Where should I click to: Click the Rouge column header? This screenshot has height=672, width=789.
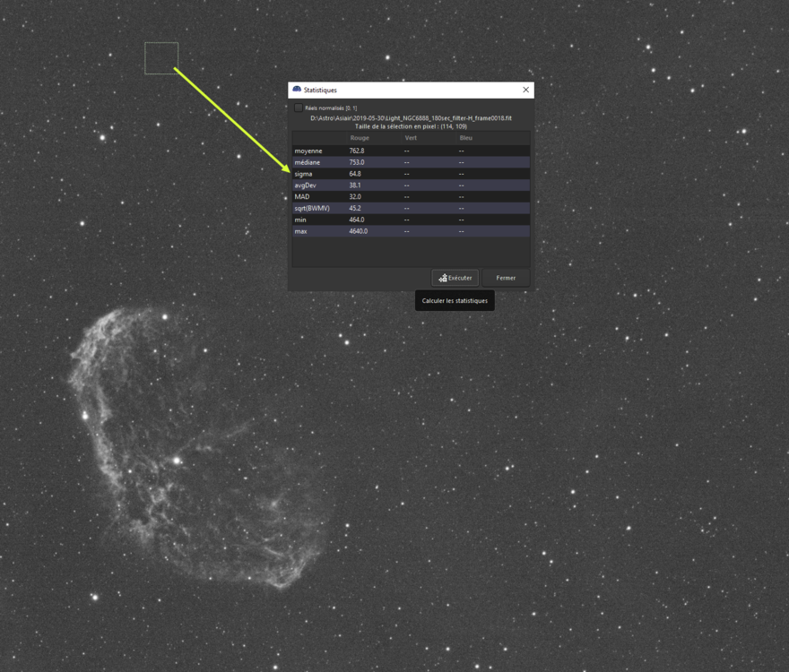coord(360,138)
